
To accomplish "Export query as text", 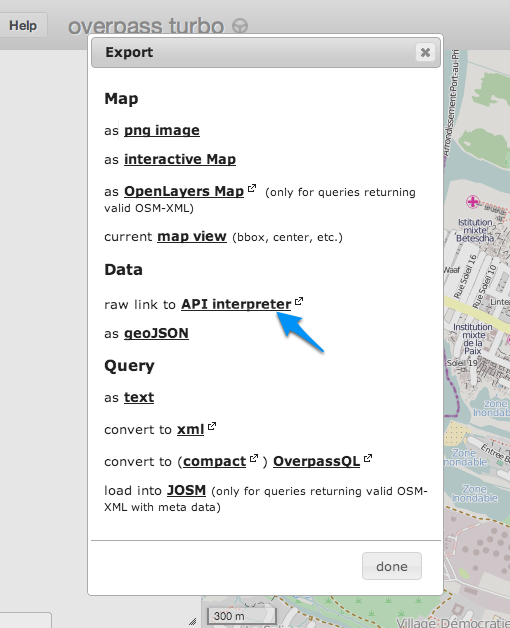I will [139, 397].
